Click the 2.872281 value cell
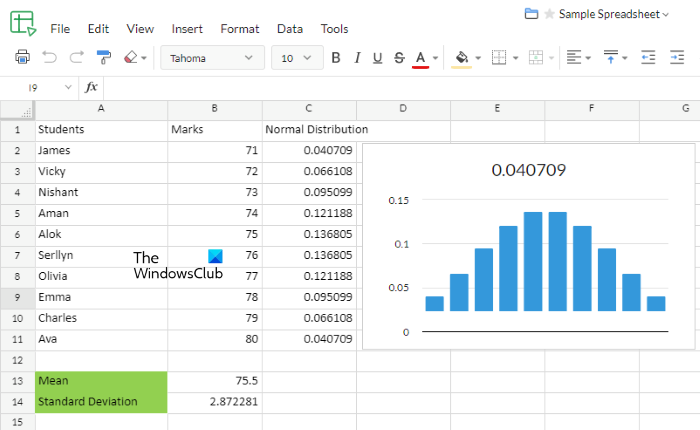Viewport: 700px width, 430px height. point(215,402)
